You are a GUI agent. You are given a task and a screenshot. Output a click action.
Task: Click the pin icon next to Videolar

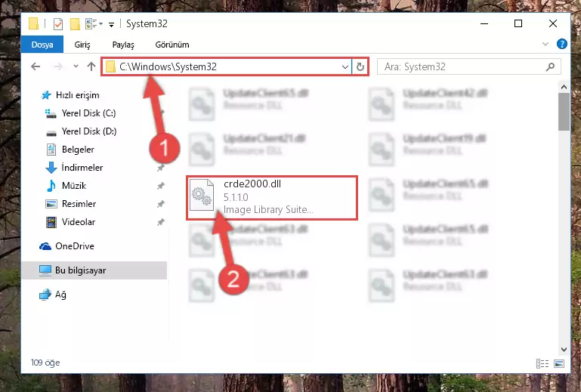pyautogui.click(x=160, y=222)
